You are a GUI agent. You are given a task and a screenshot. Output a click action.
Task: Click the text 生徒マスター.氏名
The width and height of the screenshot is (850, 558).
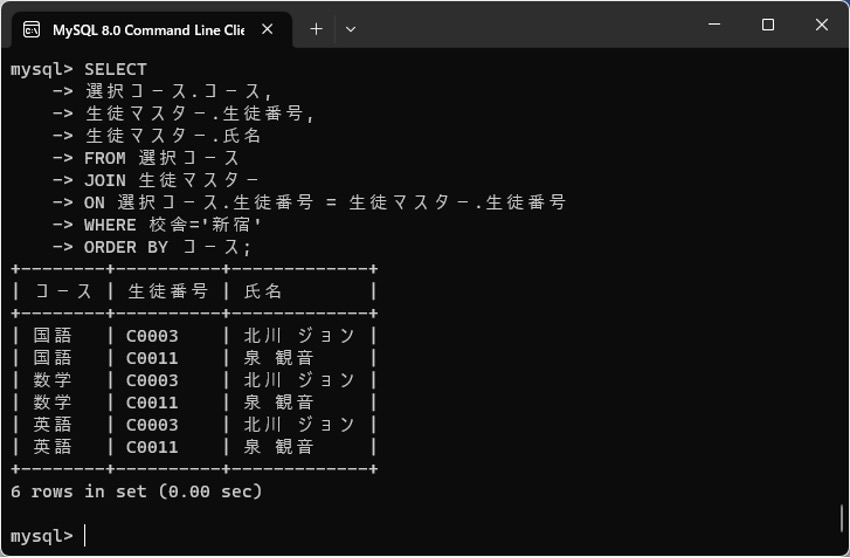[x=173, y=136]
